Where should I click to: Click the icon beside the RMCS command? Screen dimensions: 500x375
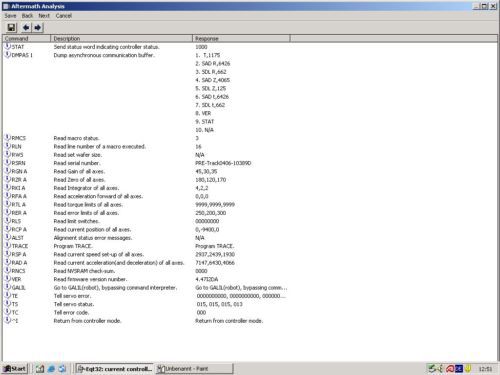(7, 138)
